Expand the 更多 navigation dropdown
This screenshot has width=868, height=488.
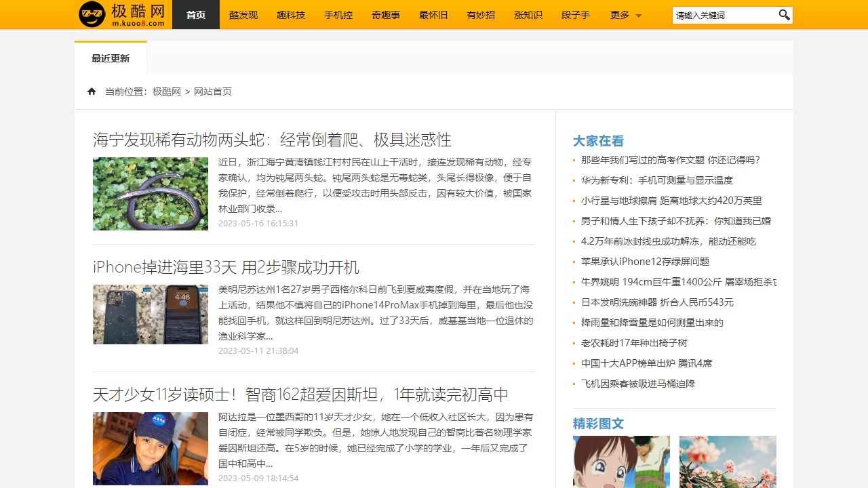coord(618,14)
